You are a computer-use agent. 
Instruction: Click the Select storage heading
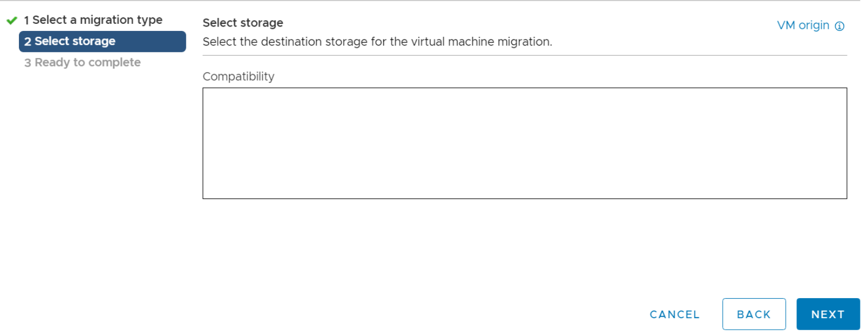coord(243,23)
